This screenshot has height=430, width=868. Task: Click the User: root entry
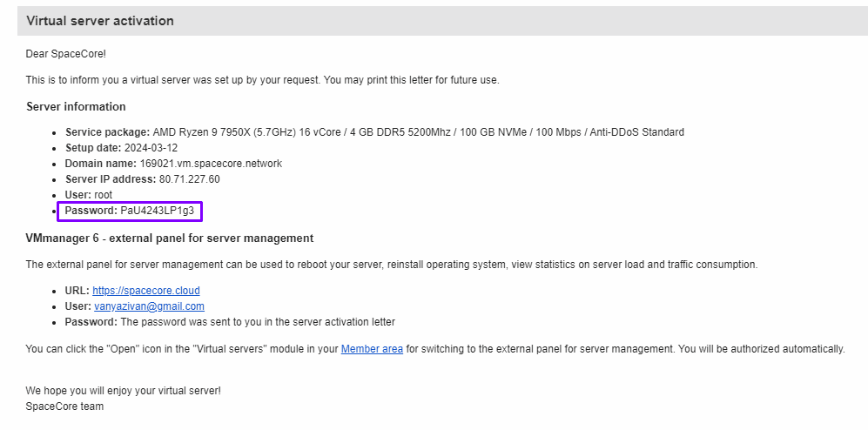[88, 195]
